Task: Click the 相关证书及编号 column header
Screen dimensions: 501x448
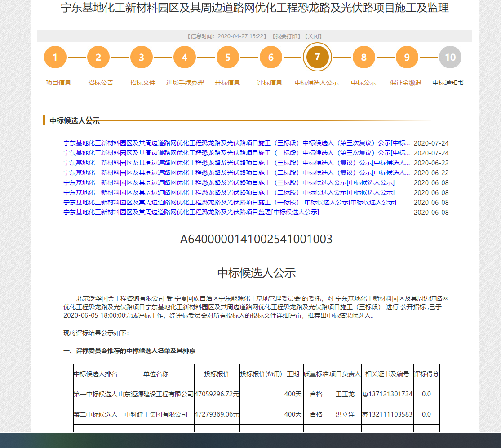Action: point(387,374)
